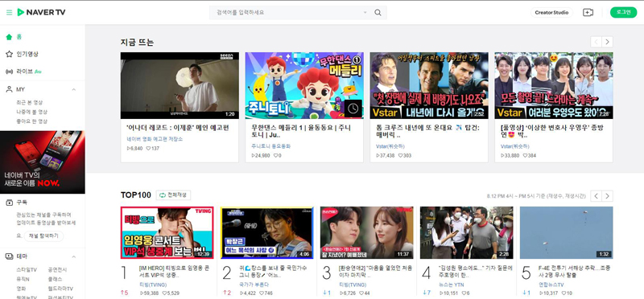The image size is (644, 299).
Task: Click the 지금 뜨는 heading
Action: click(137, 43)
